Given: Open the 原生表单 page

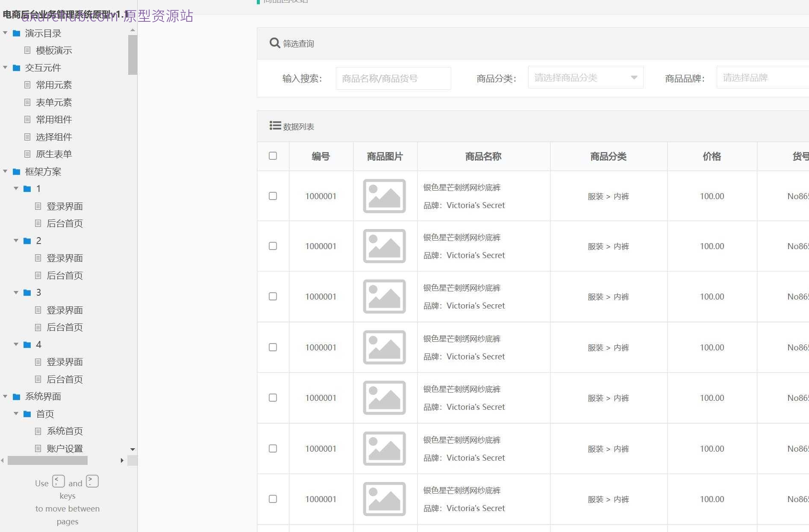Looking at the screenshot, I should 54,154.
